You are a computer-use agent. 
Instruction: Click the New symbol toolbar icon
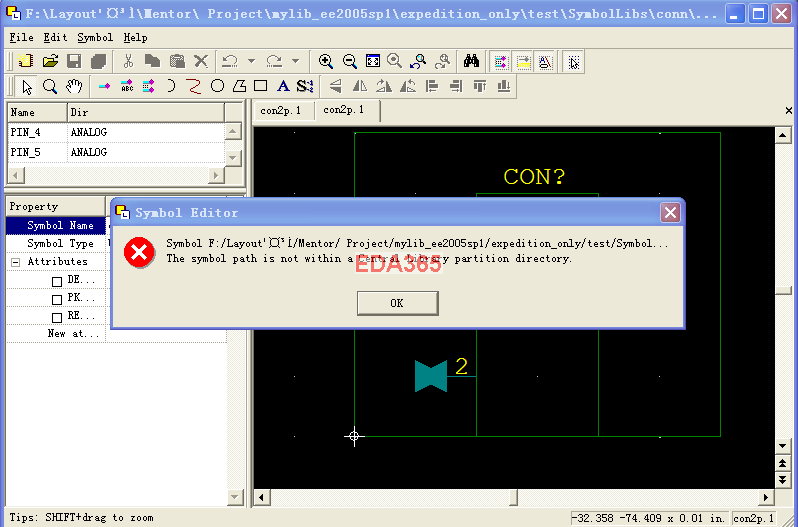[25, 62]
